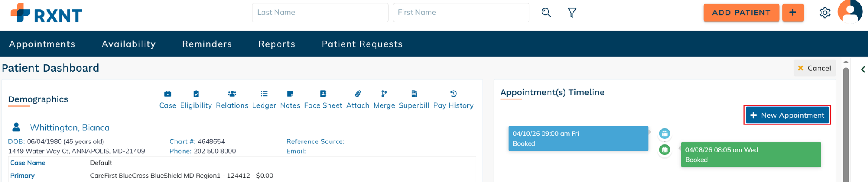Focus the Last Name search field
Viewport: 868px width, 182px height.
coord(320,13)
